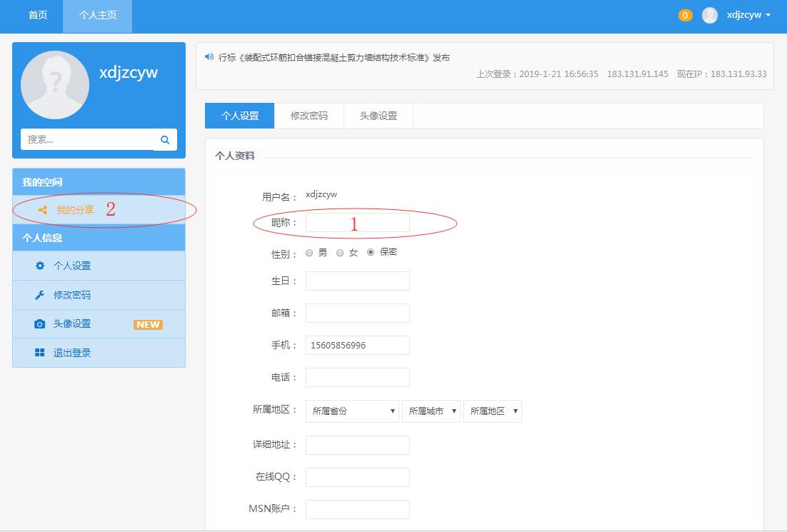This screenshot has height=532, width=787.
Task: Open the 所属地区 district dropdown
Action: pos(492,411)
